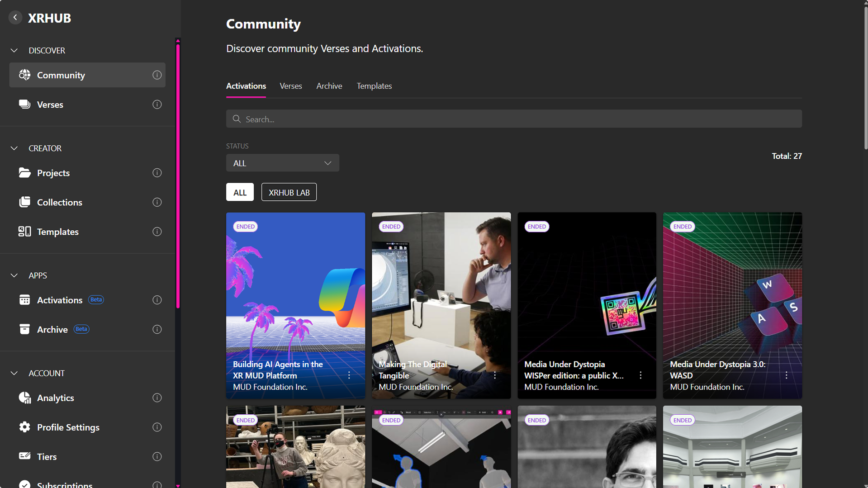Viewport: 868px width, 488px height.
Task: Click the Search input field
Action: [513, 119]
